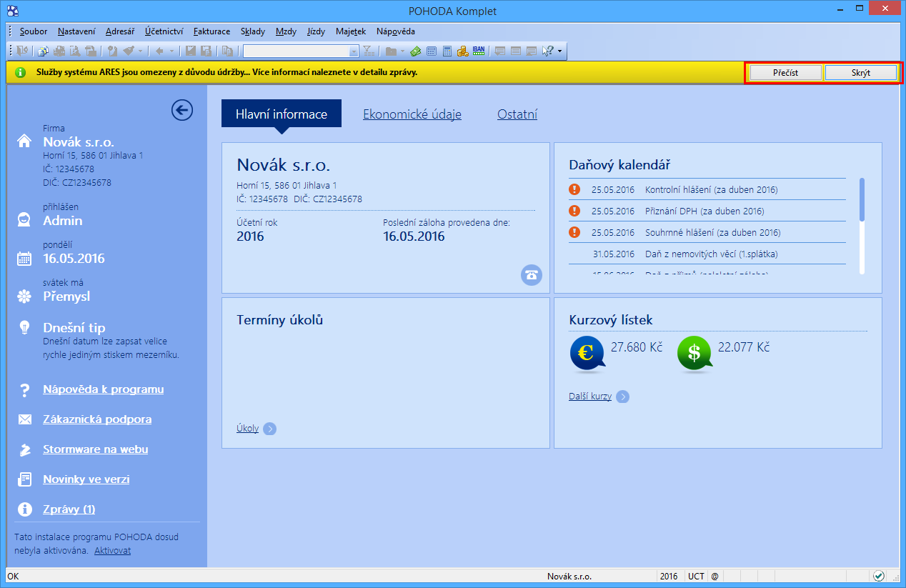Expand the dropdown beside the back arrow toolbar icon
This screenshot has height=588, width=906.
171,51
